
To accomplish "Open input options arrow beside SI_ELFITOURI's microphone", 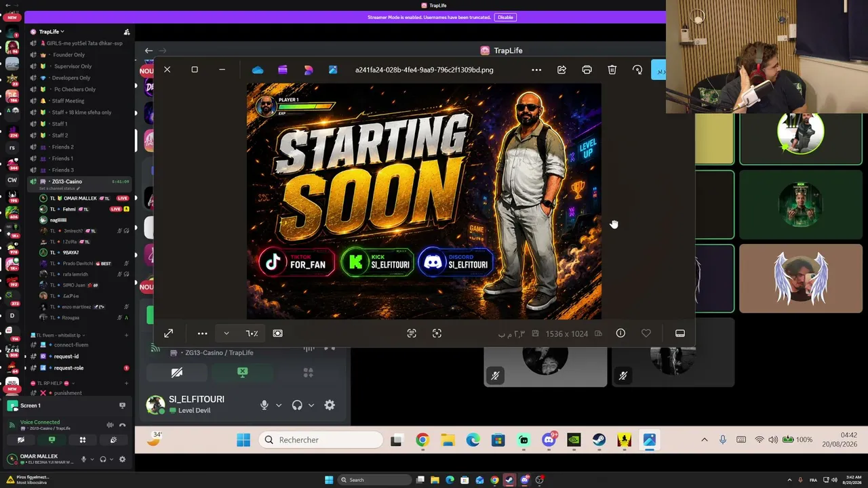I will (278, 405).
